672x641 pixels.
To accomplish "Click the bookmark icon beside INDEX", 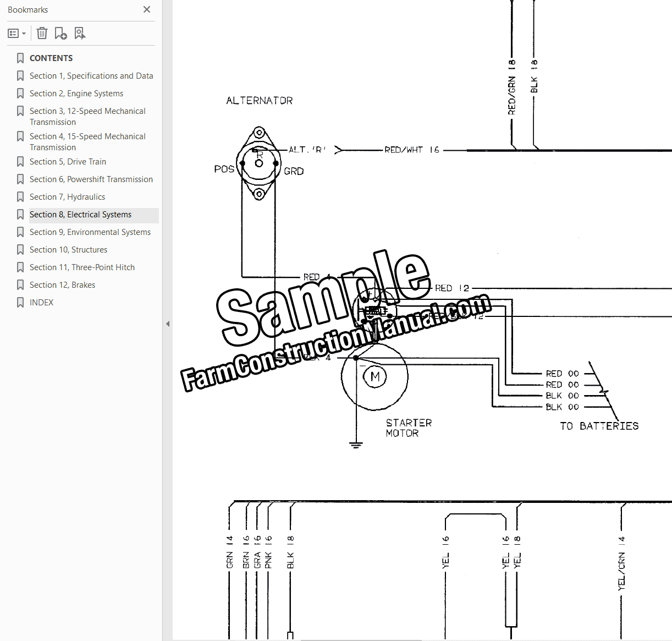I will (x=20, y=303).
